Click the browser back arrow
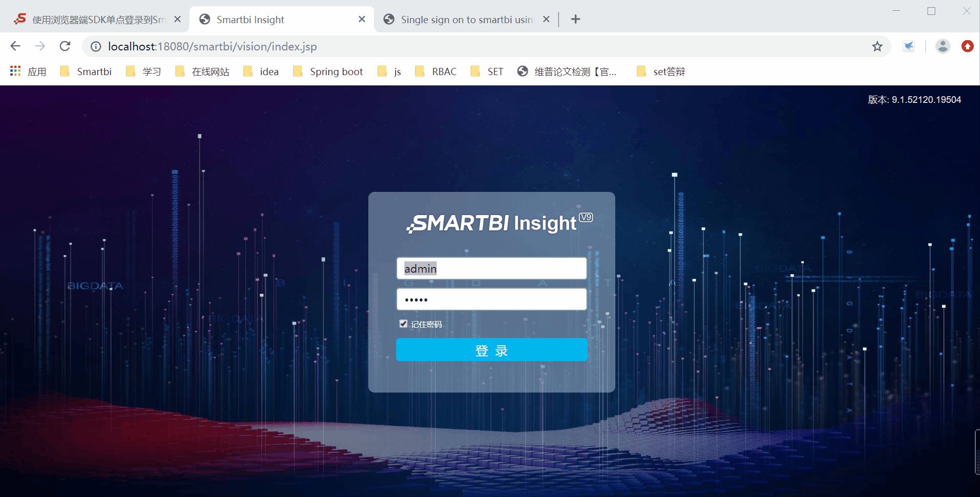Screen dimensions: 980x497 coord(15,46)
